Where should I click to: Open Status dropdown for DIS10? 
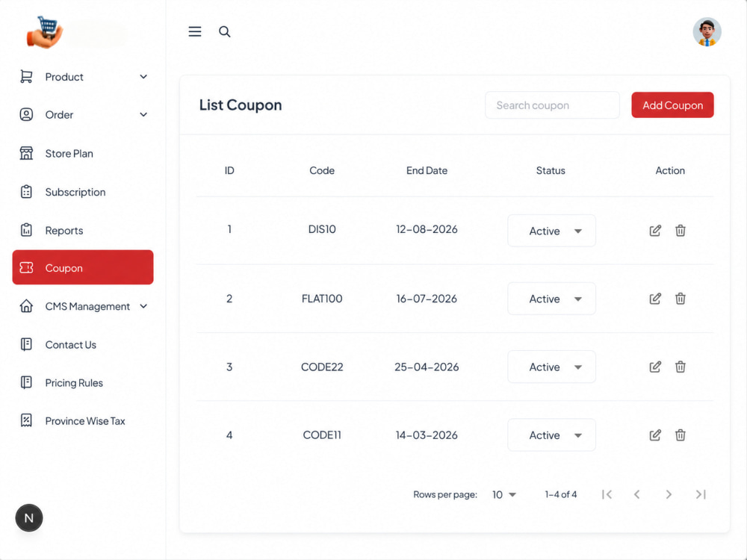click(x=552, y=231)
